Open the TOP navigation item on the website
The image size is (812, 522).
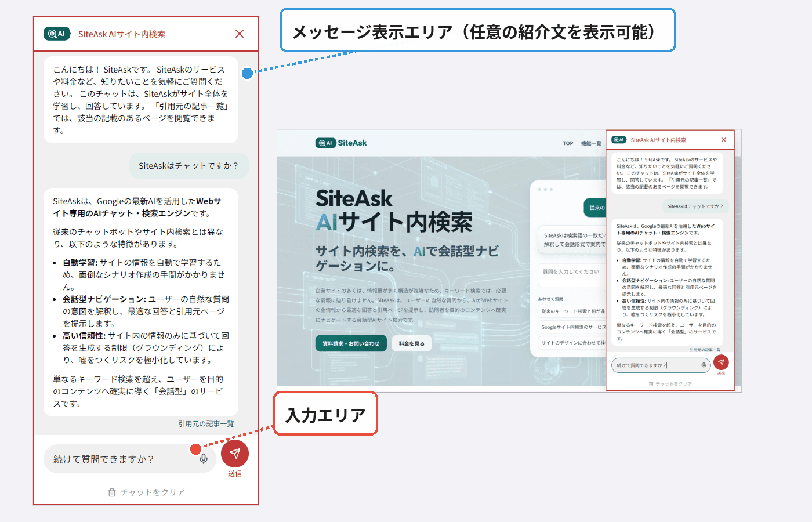pyautogui.click(x=568, y=143)
